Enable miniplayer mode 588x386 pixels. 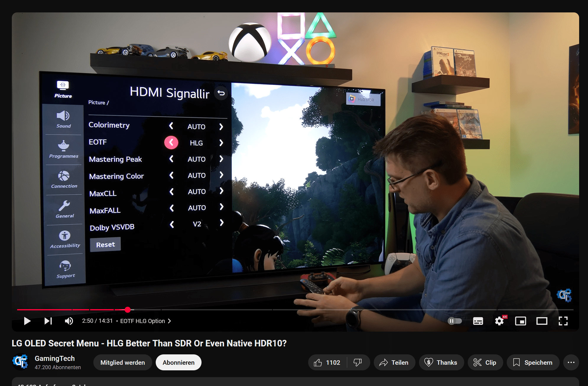521,321
